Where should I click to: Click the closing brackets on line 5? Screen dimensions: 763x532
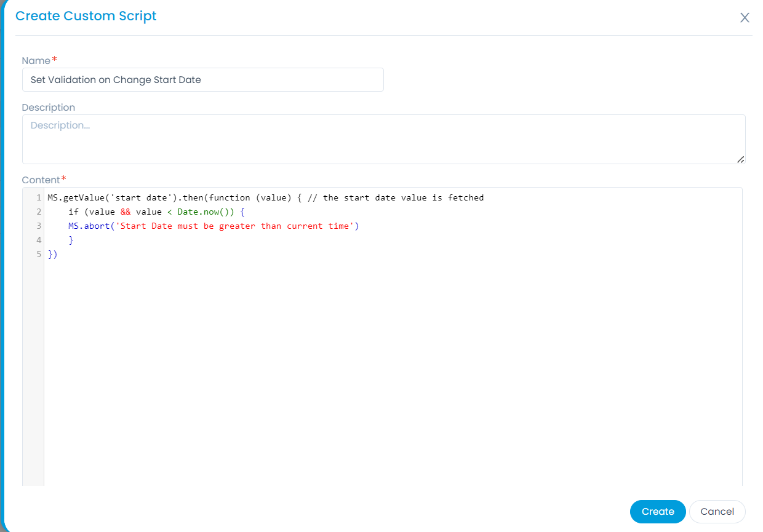click(x=52, y=254)
